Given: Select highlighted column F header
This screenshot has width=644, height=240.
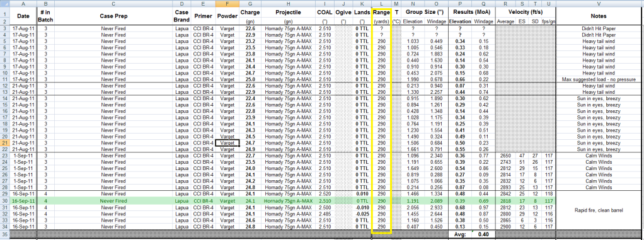Looking at the screenshot, I should [227, 4].
